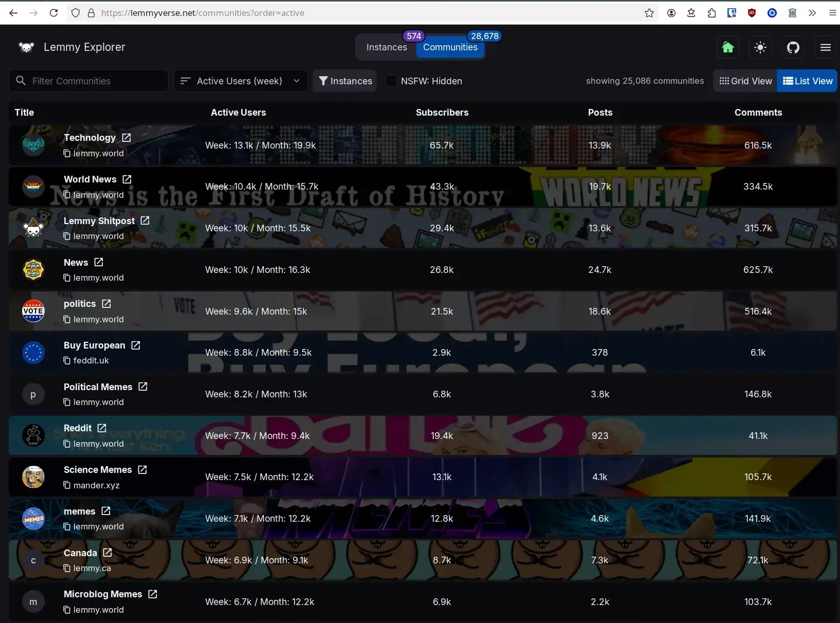The height and width of the screenshot is (623, 840).
Task: Click the Posts column header
Action: tap(600, 113)
